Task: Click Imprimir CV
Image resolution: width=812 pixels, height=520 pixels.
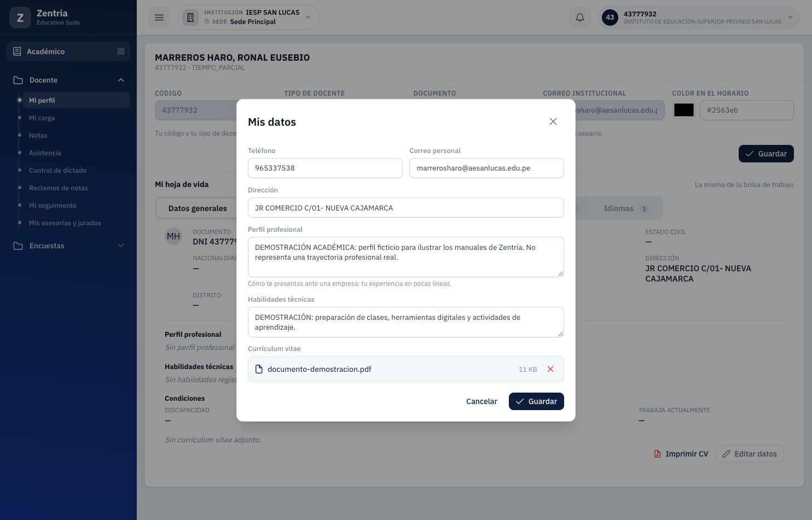Action: (681, 454)
